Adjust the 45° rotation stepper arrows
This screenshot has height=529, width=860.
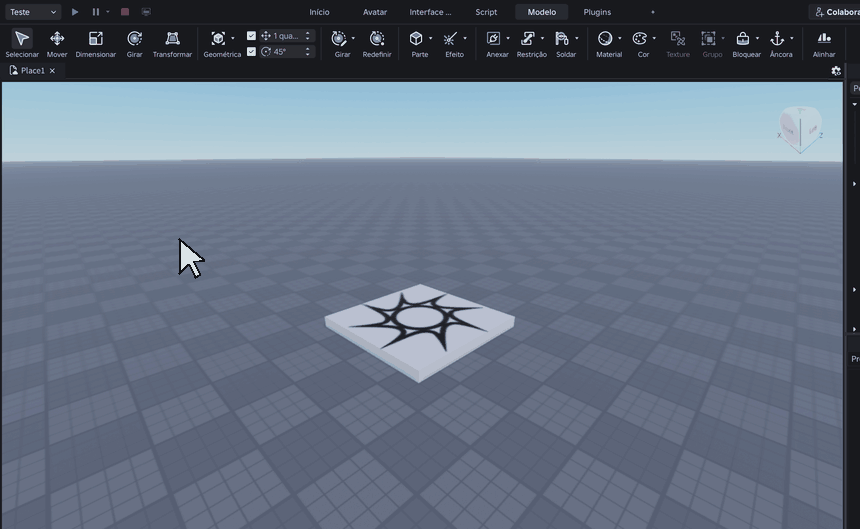[x=308, y=52]
